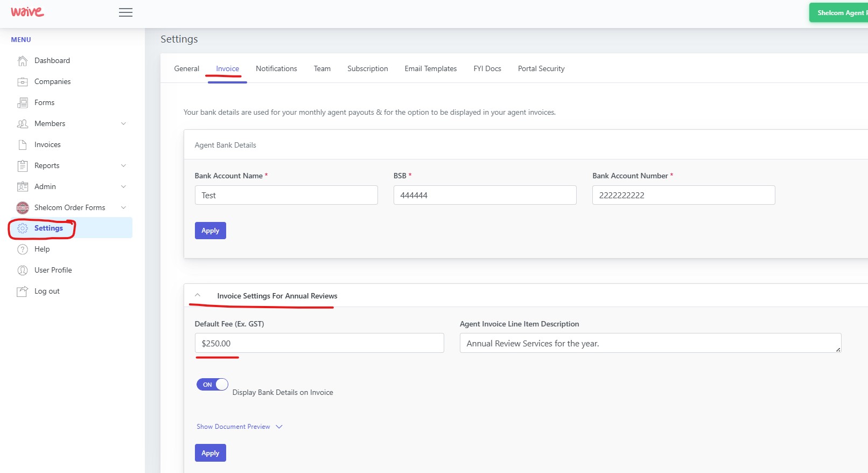Click the Log out icon

pos(23,291)
